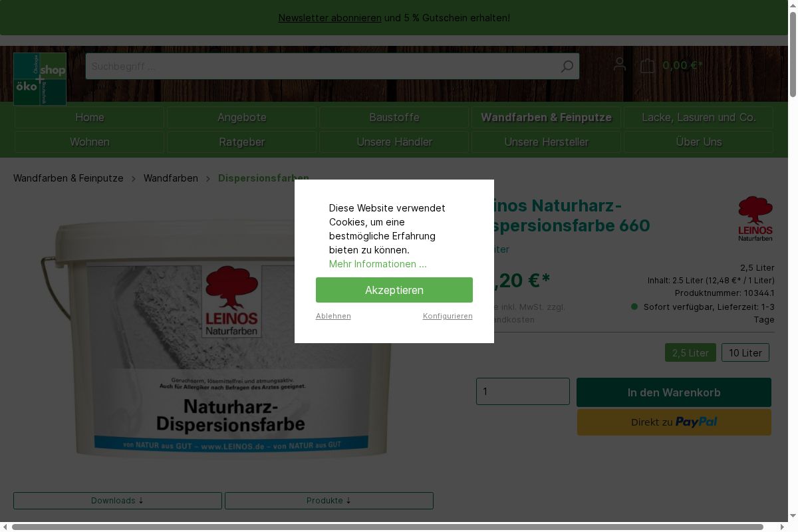Click the öko+ shop logo
This screenshot has height=532, width=798.
coord(40,78)
